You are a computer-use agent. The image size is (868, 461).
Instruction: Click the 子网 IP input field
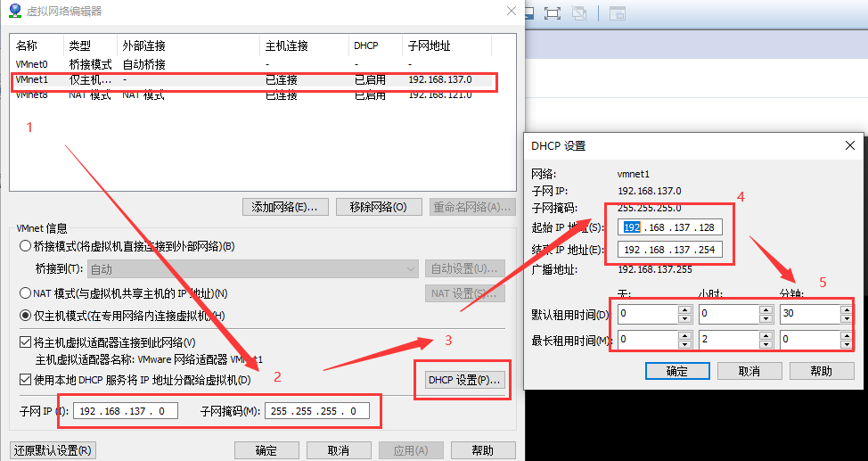pyautogui.click(x=126, y=411)
